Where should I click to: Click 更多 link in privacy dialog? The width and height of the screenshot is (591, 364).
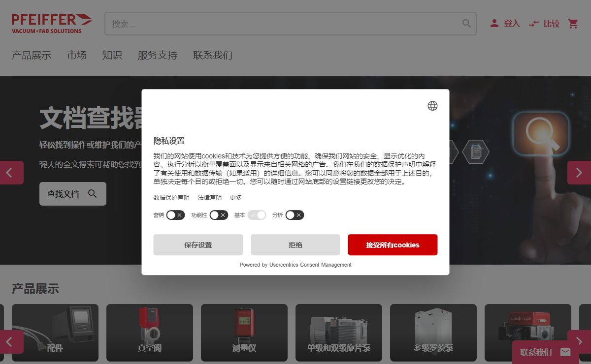coord(236,197)
